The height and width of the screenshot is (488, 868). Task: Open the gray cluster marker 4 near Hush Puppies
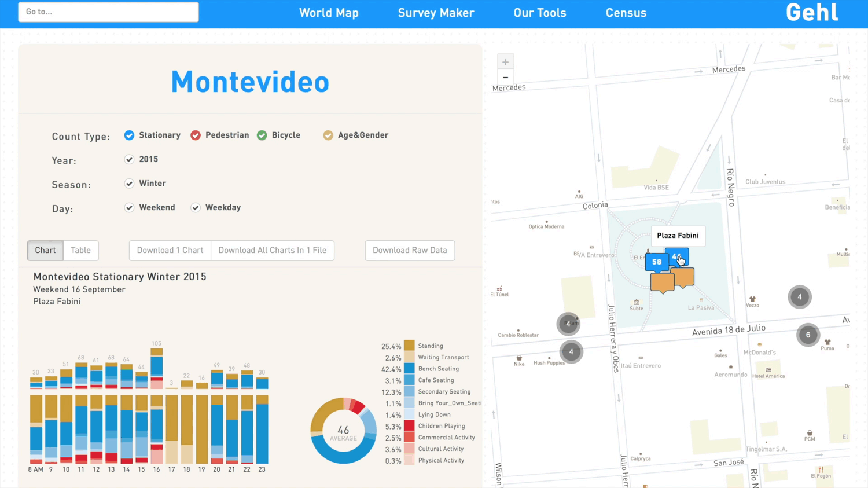[x=571, y=351]
